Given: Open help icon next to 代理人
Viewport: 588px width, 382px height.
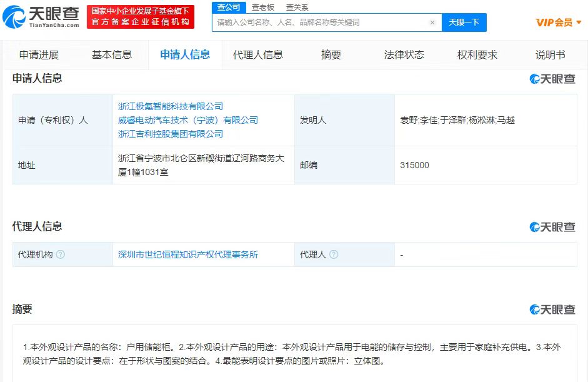Looking at the screenshot, I should [334, 254].
